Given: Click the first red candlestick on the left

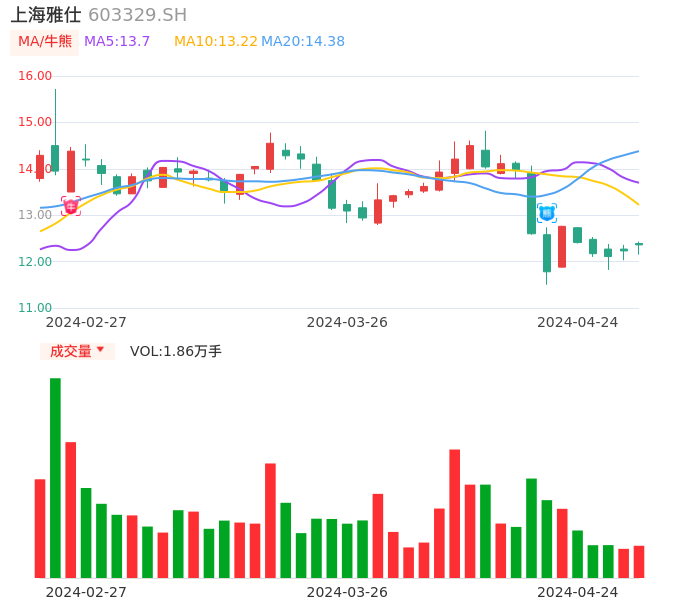Looking at the screenshot, I should 40,167.
